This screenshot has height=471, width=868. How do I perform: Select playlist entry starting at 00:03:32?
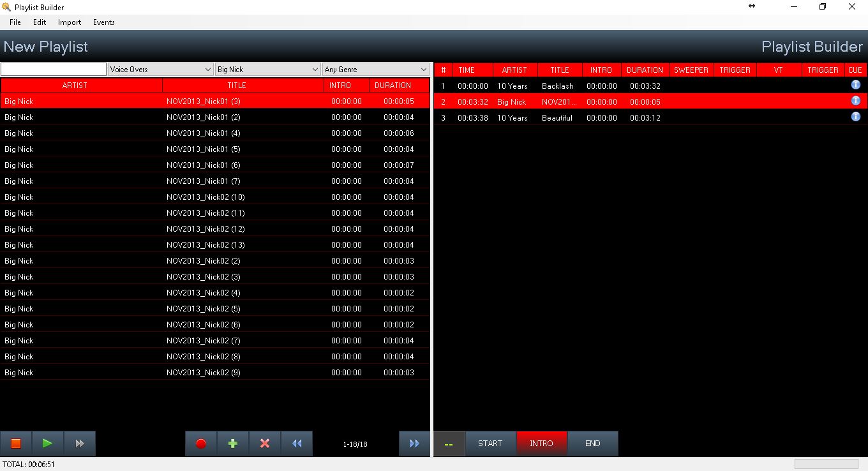[650, 102]
